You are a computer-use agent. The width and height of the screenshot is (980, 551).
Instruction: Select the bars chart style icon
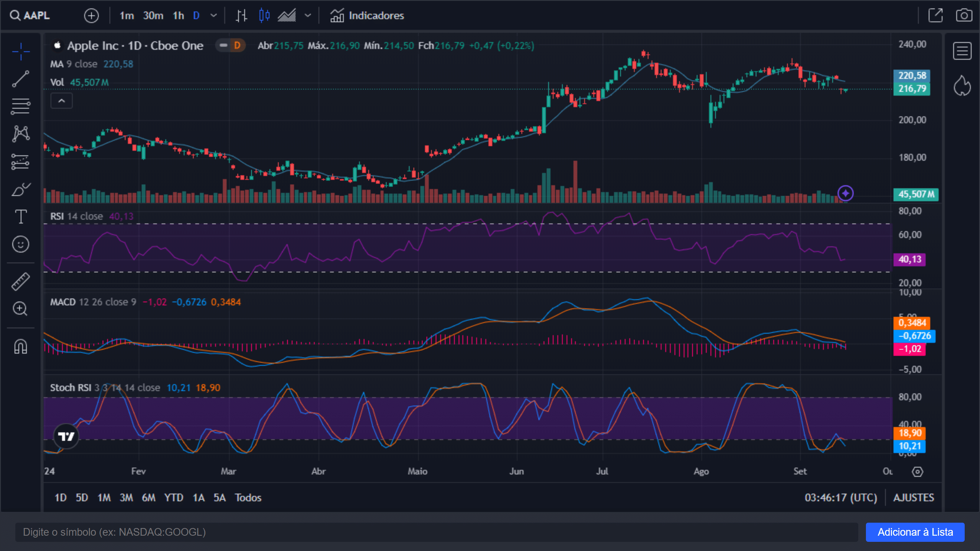pos(241,16)
